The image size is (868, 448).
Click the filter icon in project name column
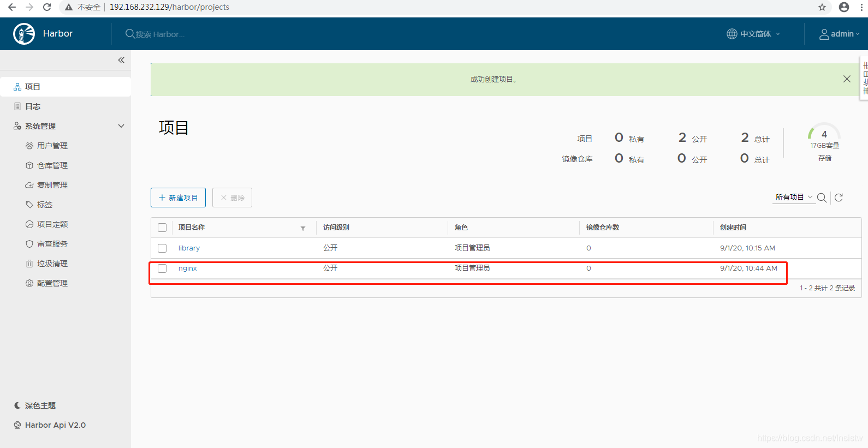pyautogui.click(x=303, y=228)
